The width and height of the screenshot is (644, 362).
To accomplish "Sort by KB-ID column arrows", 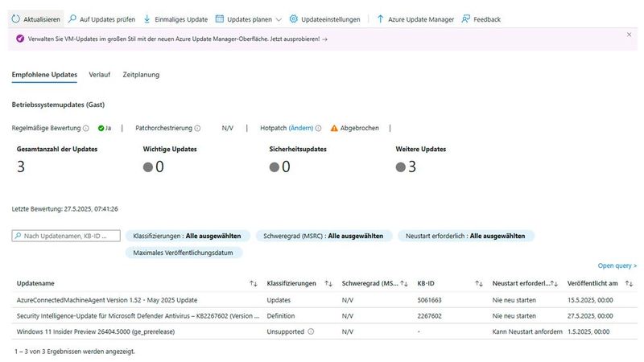I will (x=479, y=284).
